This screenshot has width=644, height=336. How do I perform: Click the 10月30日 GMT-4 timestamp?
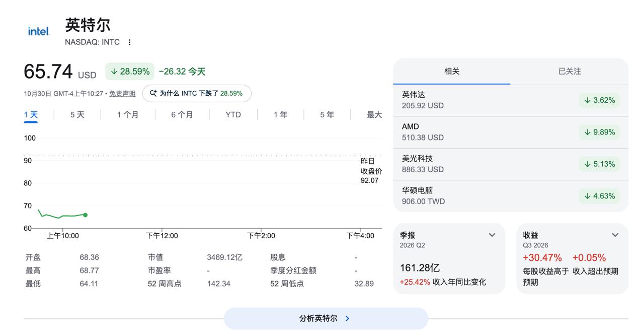(63, 94)
